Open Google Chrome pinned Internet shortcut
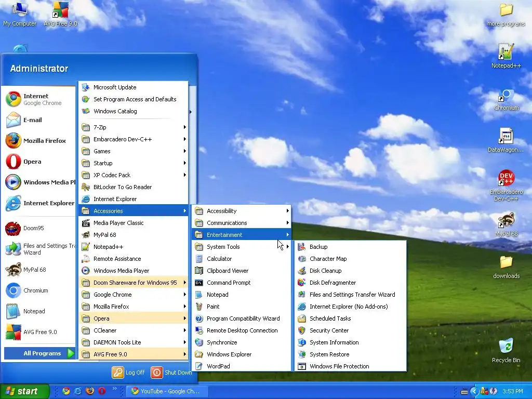The image size is (532, 399). pyautogui.click(x=39, y=99)
